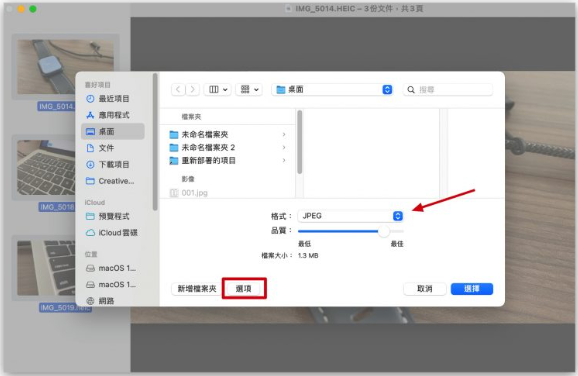Click the applications icon beside 應用程式

[90, 115]
